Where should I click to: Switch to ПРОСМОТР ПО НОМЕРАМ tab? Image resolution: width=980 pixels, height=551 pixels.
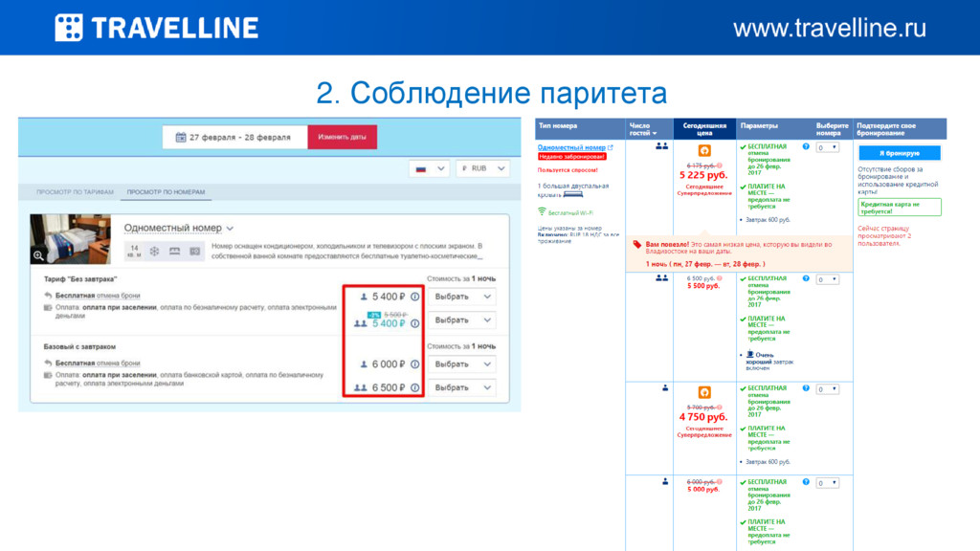[166, 192]
